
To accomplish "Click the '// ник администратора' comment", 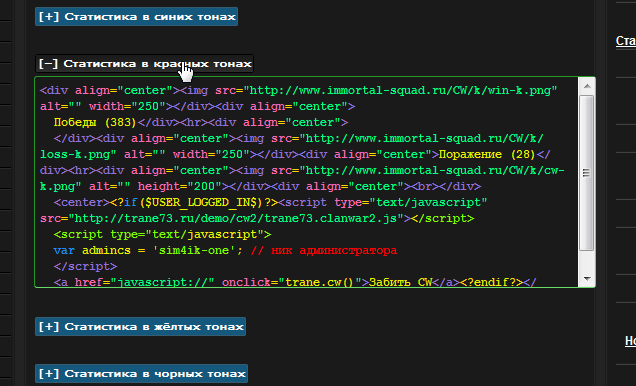I will (x=323, y=250).
